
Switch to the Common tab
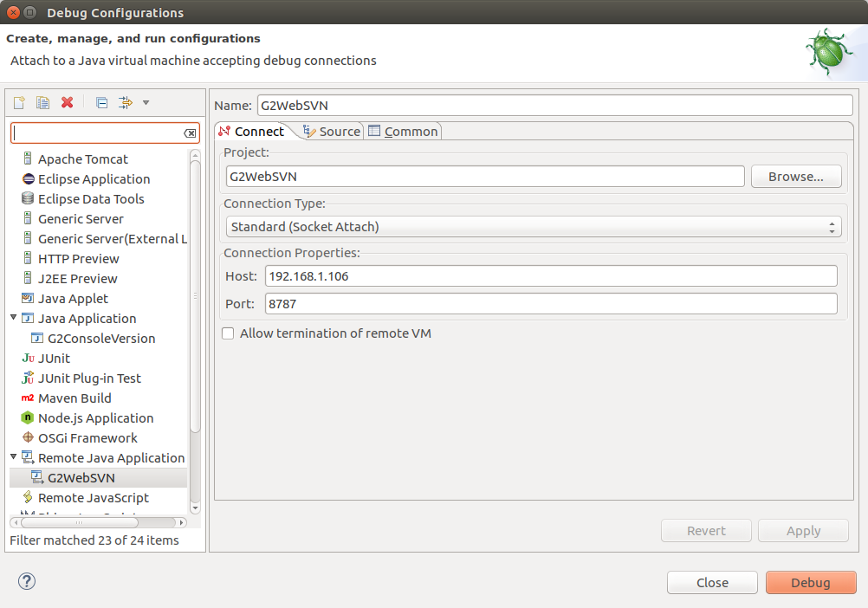click(404, 131)
